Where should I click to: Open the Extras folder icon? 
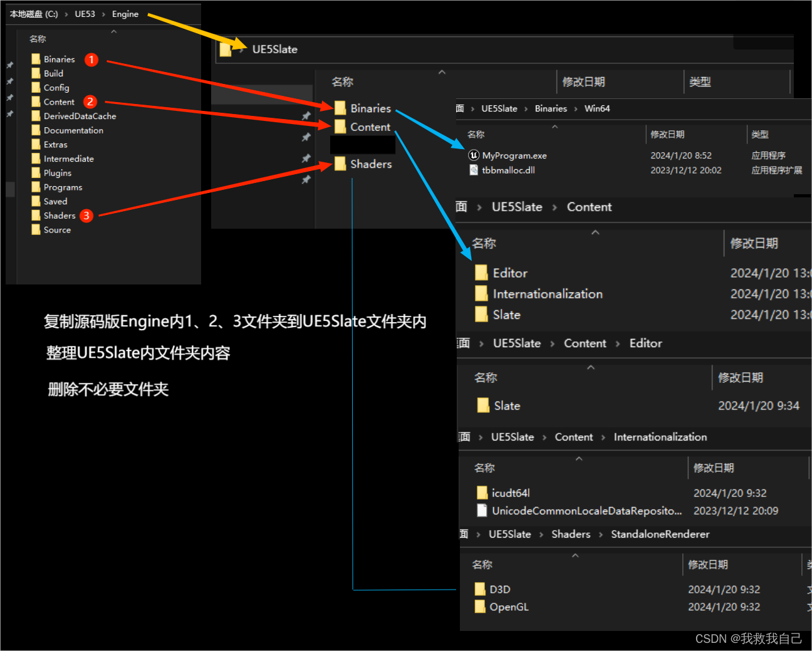tap(36, 144)
